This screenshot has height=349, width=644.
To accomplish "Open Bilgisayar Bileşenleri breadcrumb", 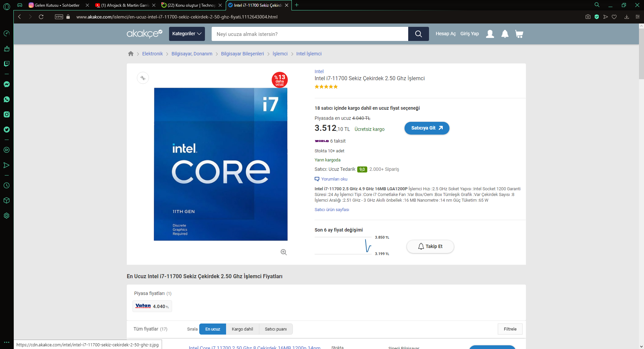I will (243, 54).
